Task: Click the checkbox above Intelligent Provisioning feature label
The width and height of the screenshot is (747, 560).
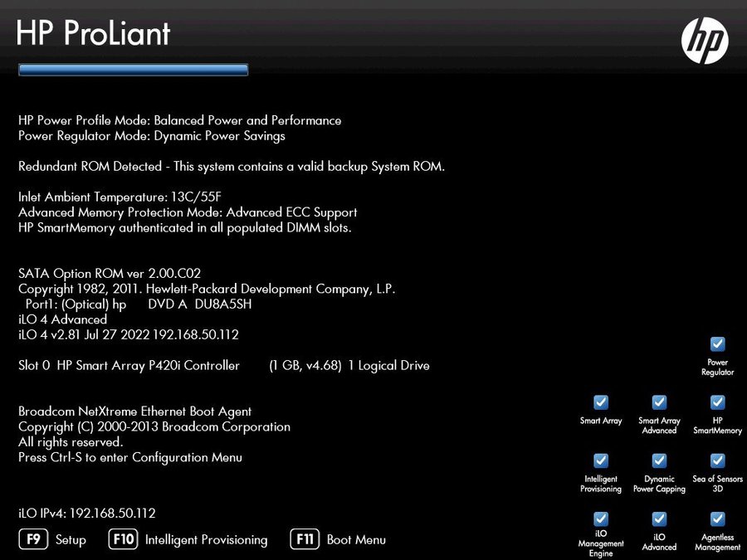Action: click(x=601, y=460)
